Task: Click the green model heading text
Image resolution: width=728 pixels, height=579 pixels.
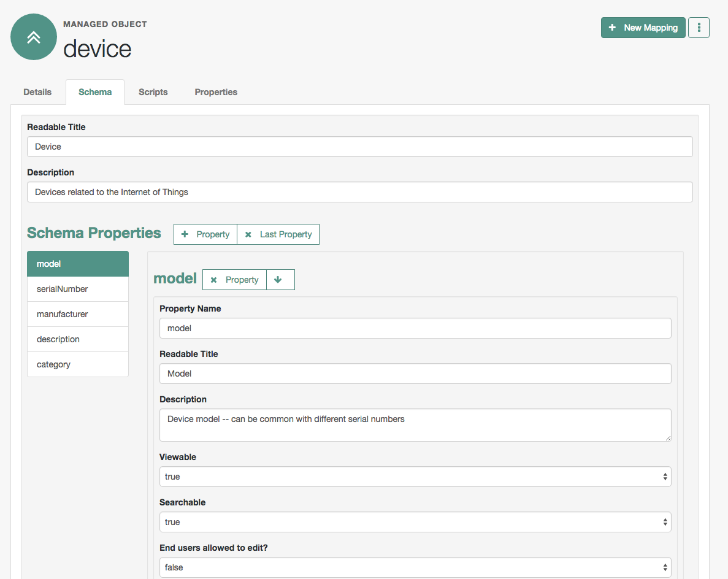Action: click(175, 278)
